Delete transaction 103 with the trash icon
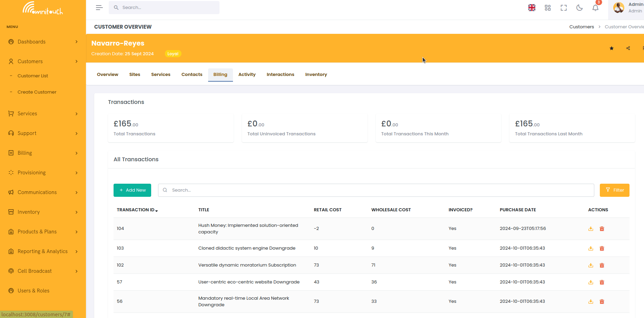644x318 pixels. click(x=602, y=248)
